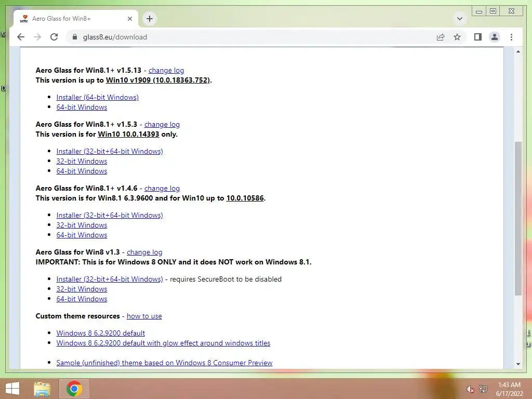Open a new browser tab
Screen dimensions: 532x399
pos(150,19)
